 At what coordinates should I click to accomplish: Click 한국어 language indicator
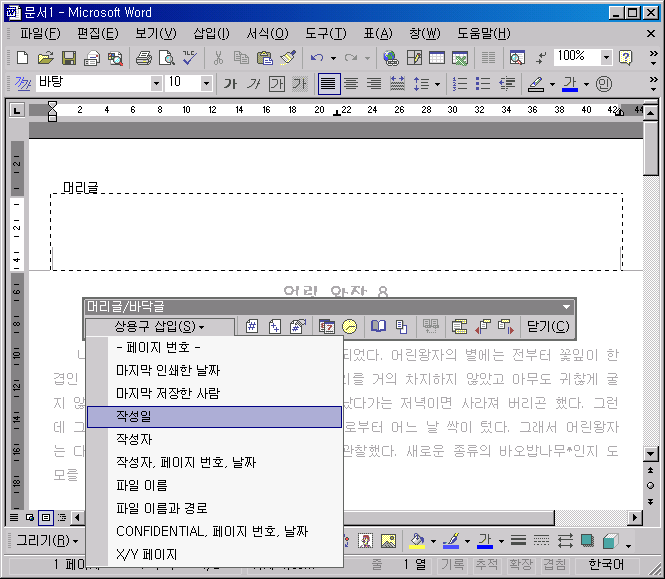coord(606,565)
